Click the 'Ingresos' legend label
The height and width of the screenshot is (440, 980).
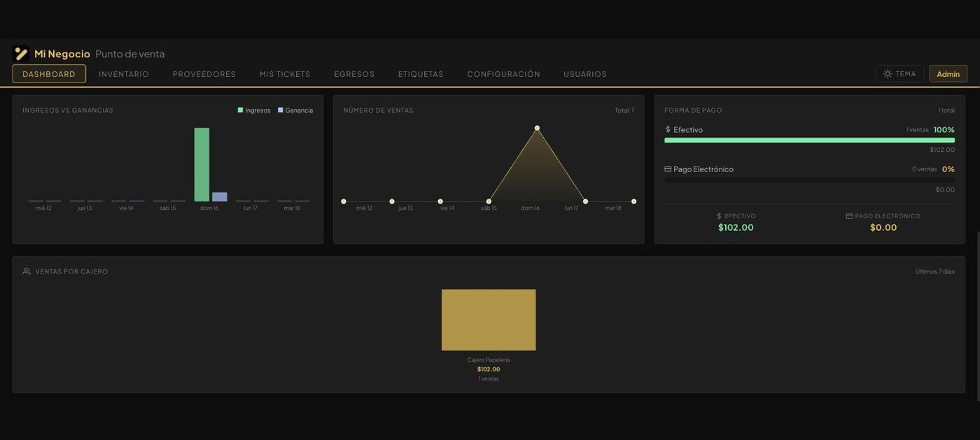pyautogui.click(x=258, y=111)
